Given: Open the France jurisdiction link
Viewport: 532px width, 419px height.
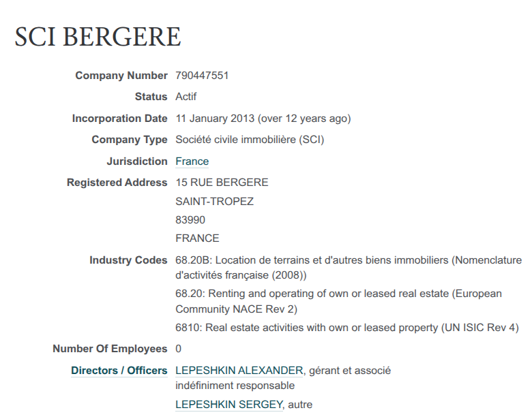Looking at the screenshot, I should [x=192, y=161].
